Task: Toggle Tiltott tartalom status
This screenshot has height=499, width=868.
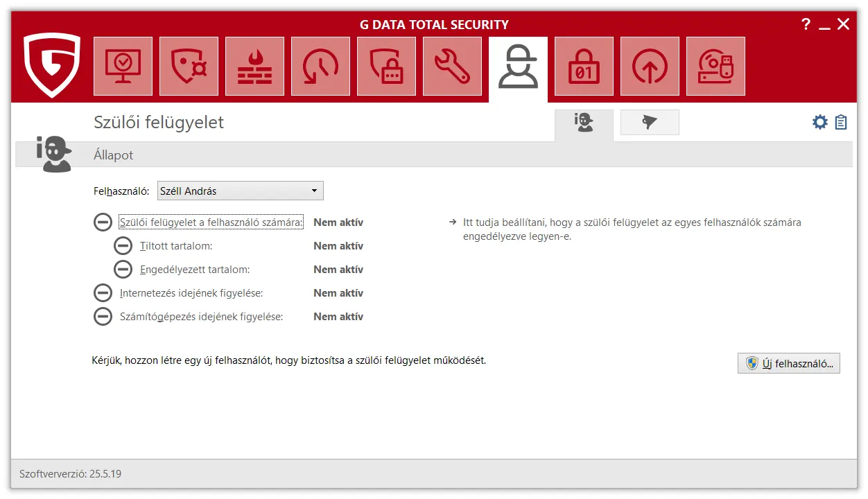Action: tap(123, 246)
